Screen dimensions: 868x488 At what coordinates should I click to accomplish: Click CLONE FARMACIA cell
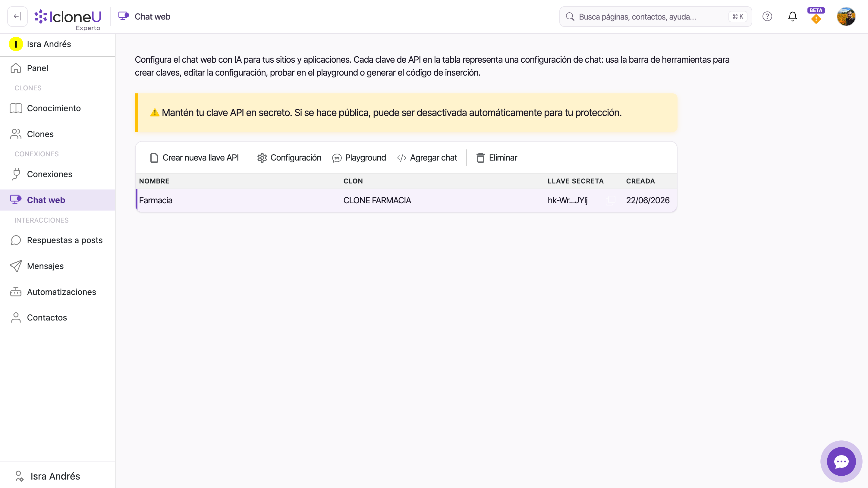[377, 200]
